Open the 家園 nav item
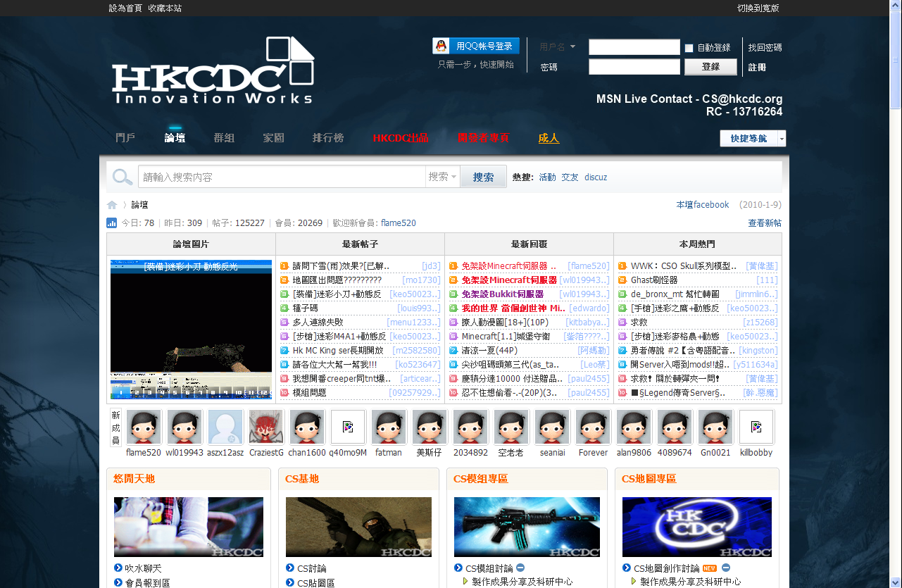The image size is (902, 588). (273, 138)
